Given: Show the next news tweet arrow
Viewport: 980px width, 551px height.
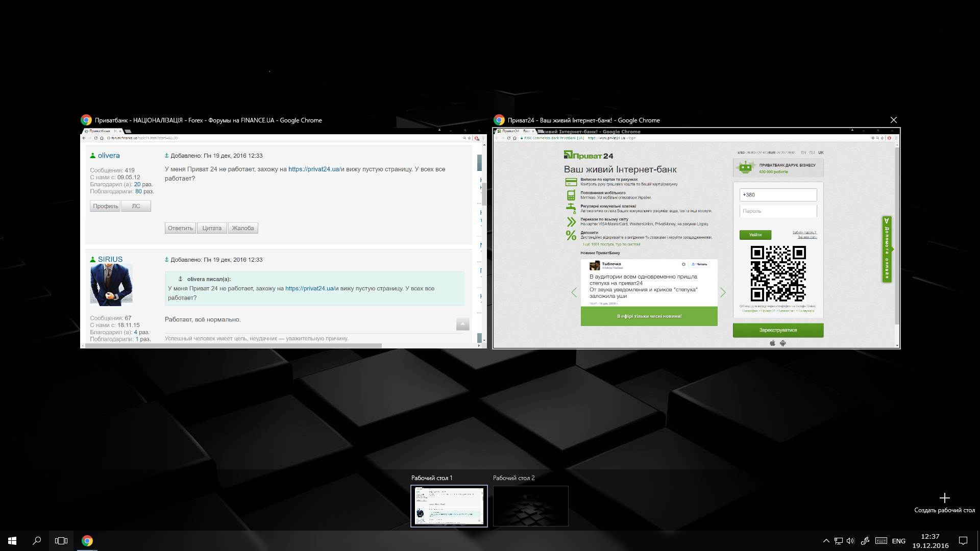Looking at the screenshot, I should pos(723,292).
